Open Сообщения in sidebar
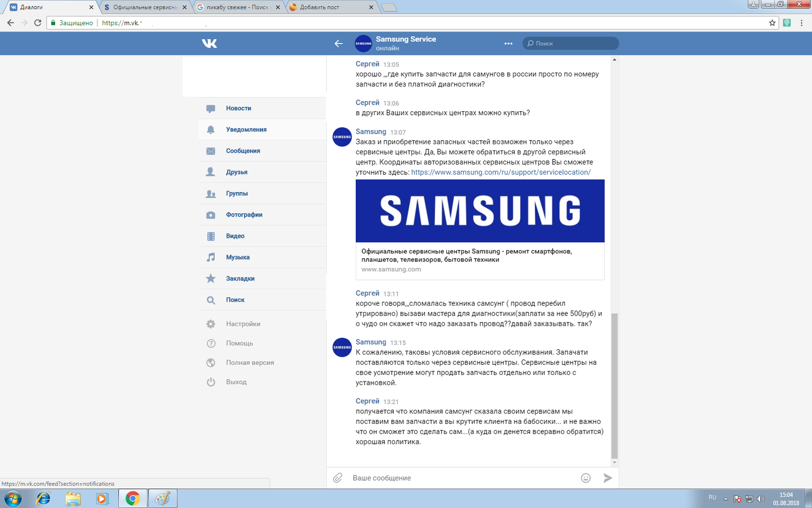This screenshot has width=812, height=508. click(262, 151)
